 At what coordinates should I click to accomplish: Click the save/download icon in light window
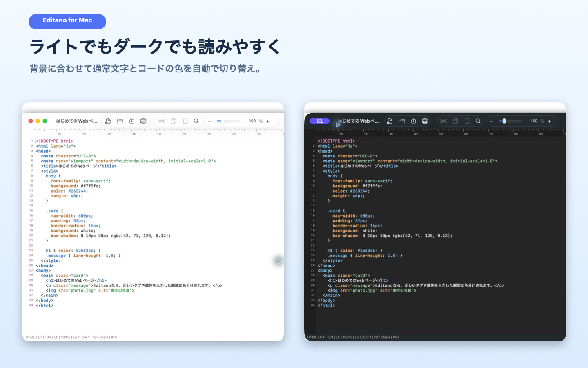pos(131,121)
